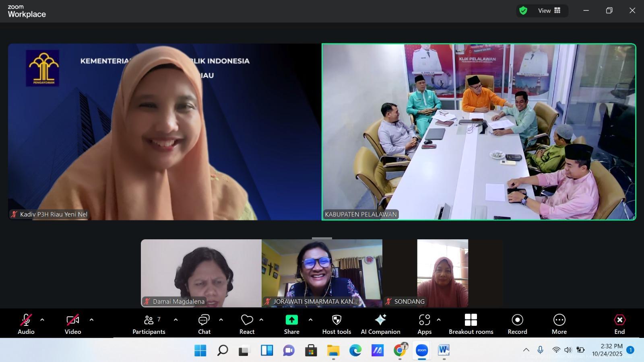Open Breakout rooms

(x=471, y=324)
